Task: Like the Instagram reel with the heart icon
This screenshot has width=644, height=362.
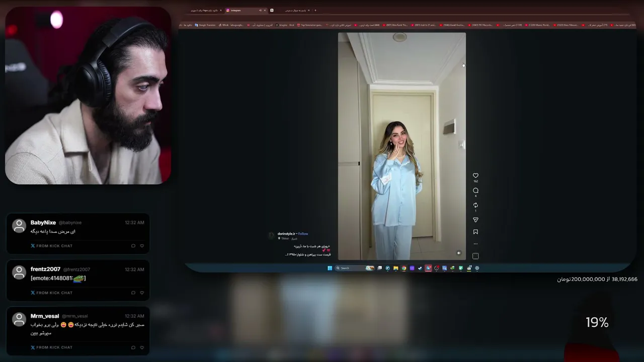Action: [x=475, y=175]
